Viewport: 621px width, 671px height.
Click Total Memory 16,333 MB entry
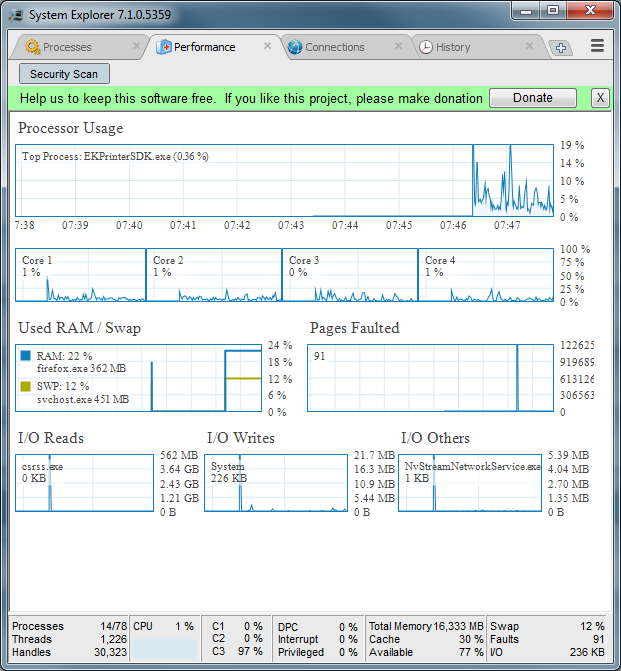click(426, 626)
